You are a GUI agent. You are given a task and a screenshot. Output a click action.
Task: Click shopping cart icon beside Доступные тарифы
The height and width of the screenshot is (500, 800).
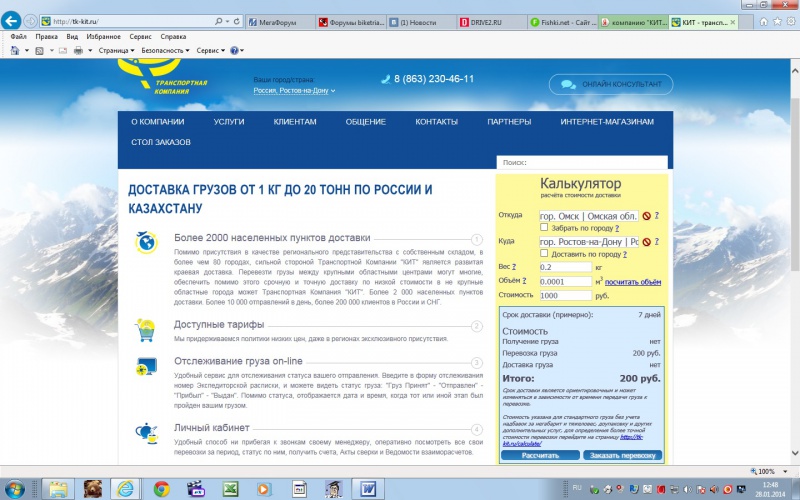(145, 330)
